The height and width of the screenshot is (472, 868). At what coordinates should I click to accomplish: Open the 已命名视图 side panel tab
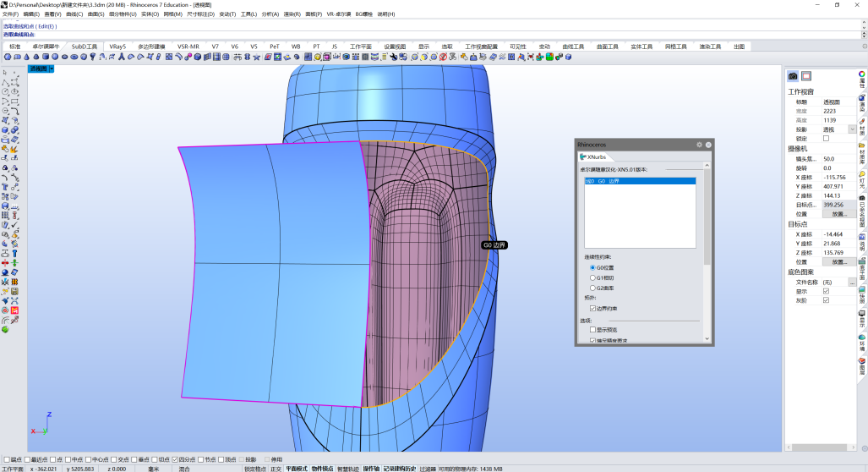pos(862,211)
